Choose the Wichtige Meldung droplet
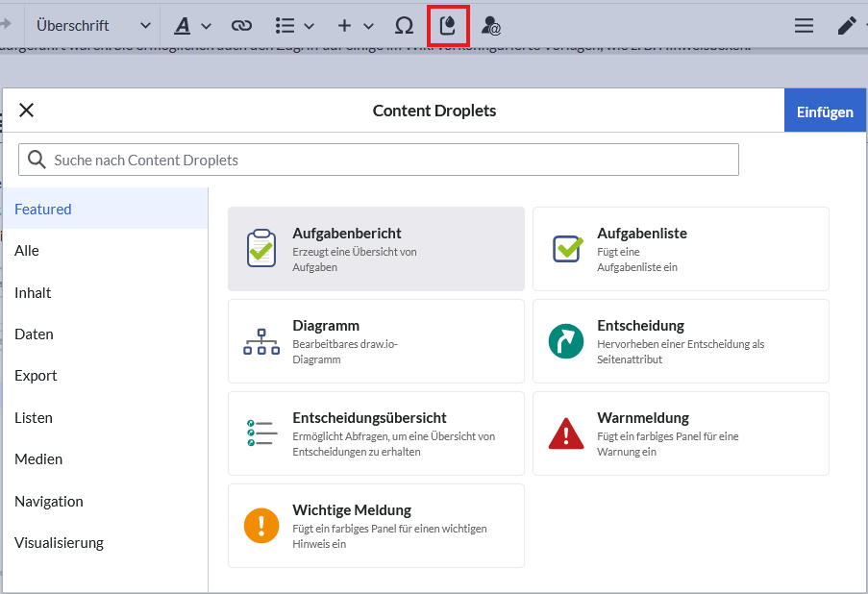The image size is (868, 594). (x=376, y=525)
